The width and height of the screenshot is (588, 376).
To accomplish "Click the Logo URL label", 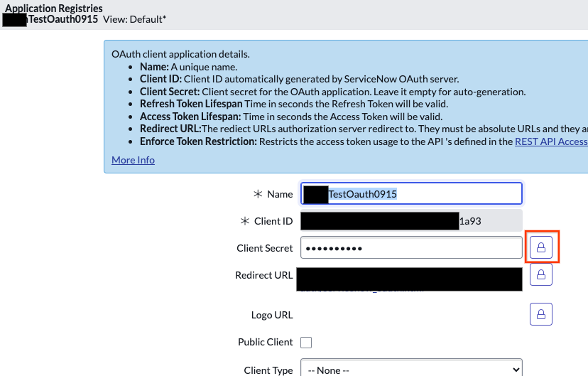I will coord(272,315).
